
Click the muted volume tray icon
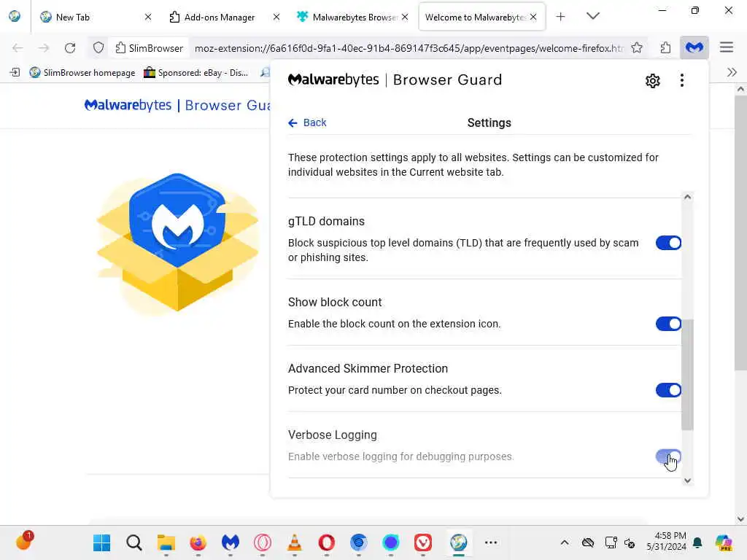[630, 542]
